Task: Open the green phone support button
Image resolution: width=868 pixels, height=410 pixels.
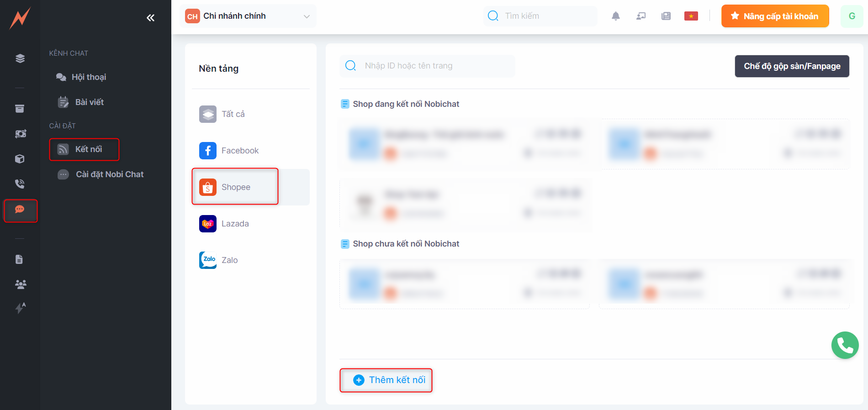Action: point(845,345)
